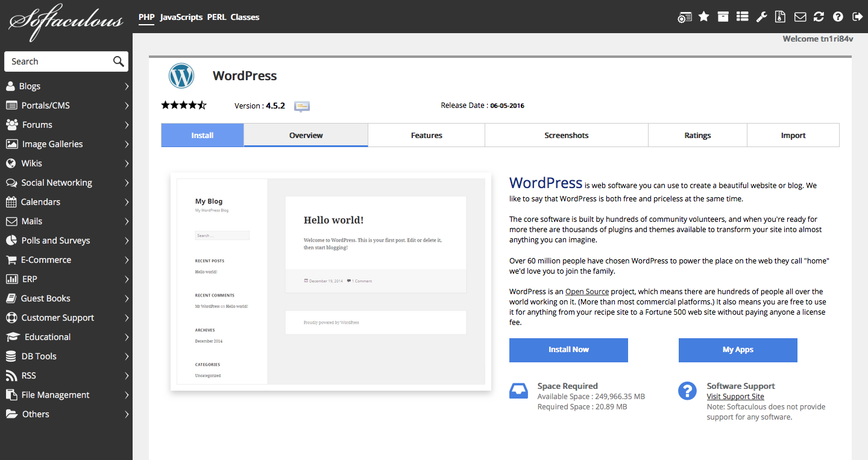Click the logout arrow icon

(x=857, y=17)
